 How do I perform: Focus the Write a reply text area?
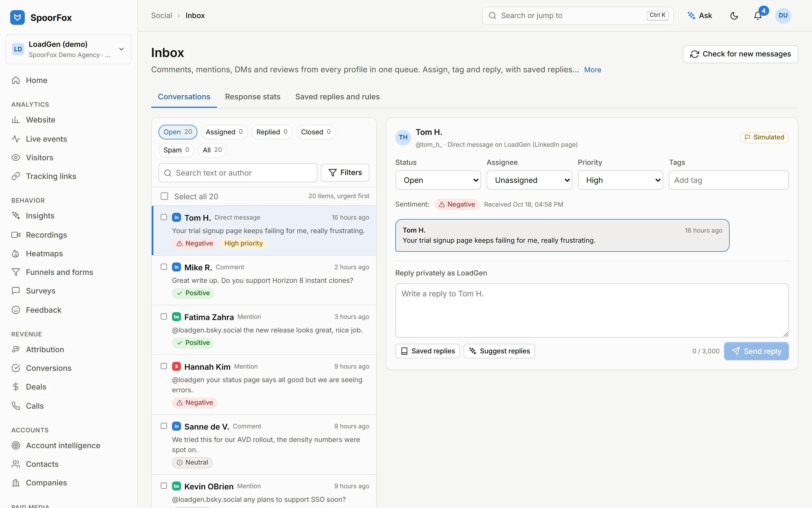click(x=592, y=310)
